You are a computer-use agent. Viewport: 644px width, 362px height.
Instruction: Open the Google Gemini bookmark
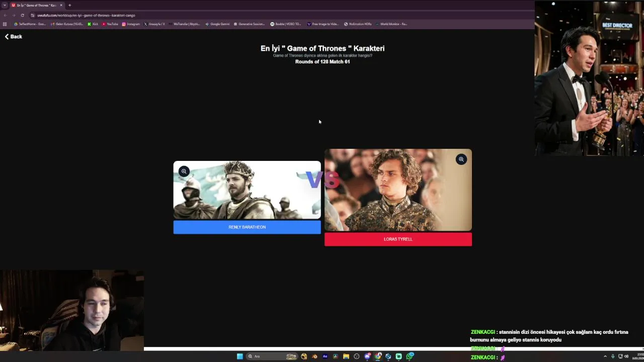tap(217, 24)
